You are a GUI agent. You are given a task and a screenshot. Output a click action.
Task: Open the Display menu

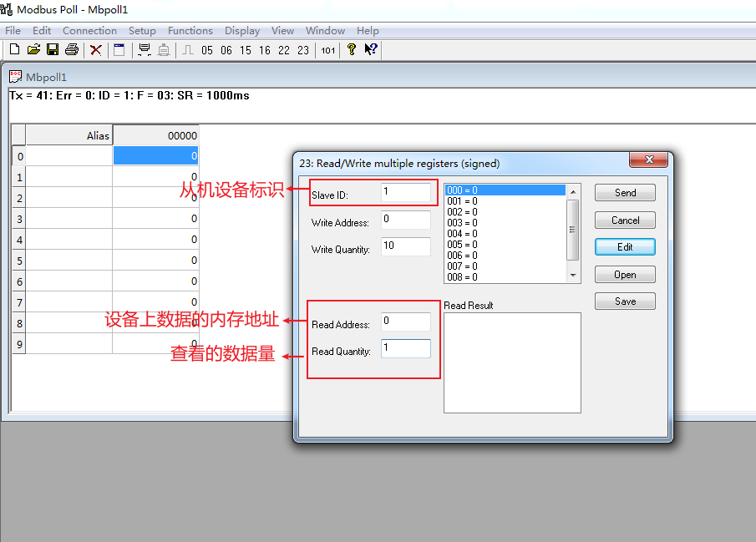[x=241, y=30]
